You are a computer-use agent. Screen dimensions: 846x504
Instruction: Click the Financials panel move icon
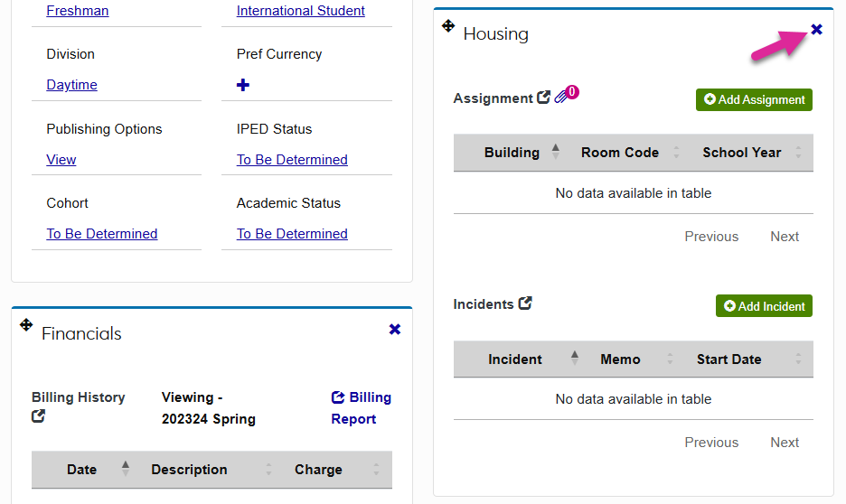26,325
